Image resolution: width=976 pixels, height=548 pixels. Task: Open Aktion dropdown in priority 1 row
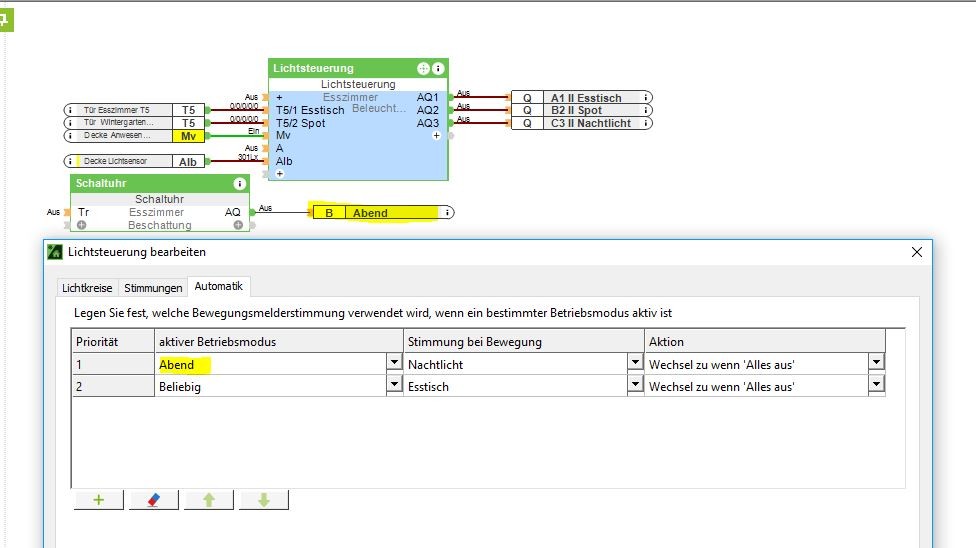[876, 362]
